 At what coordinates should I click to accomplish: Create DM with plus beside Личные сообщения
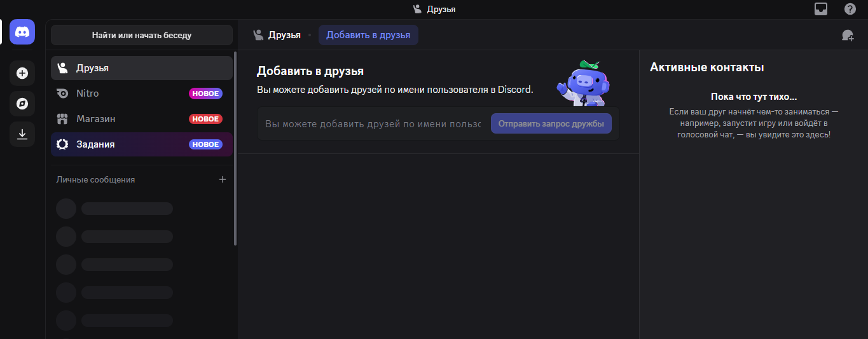[223, 179]
